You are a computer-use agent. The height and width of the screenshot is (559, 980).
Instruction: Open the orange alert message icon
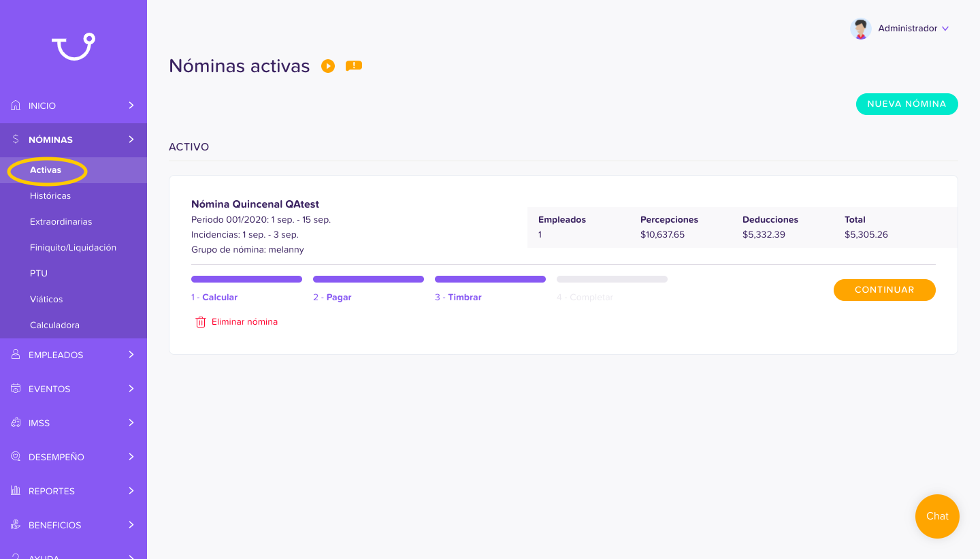point(354,66)
